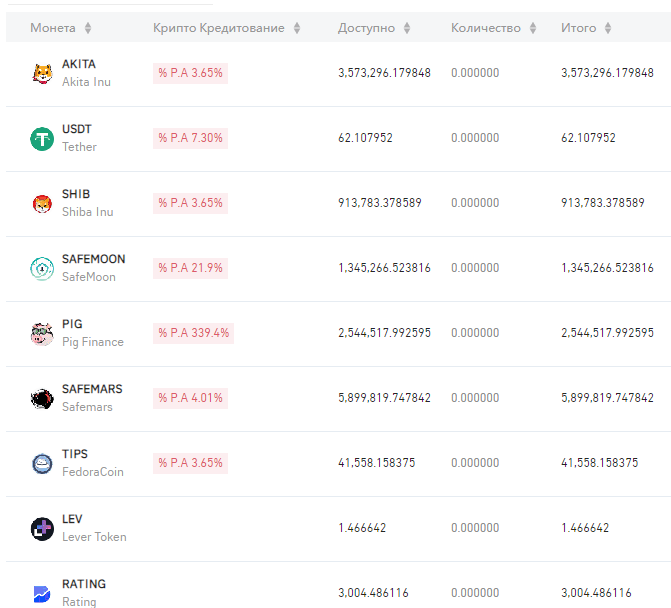Select the Akita Inu coin name
Screen dimensions: 671x608
click(86, 82)
